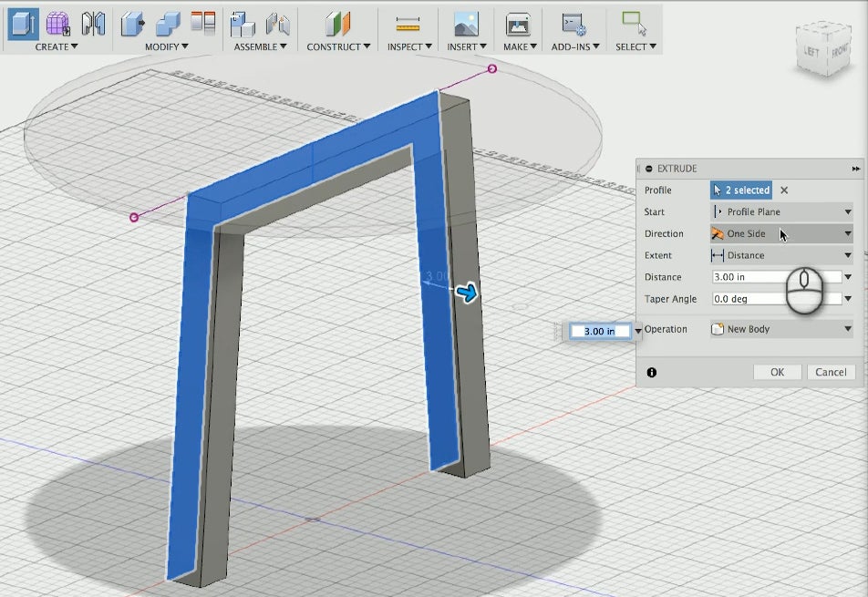Open the 3D Print icon in Make
The image size is (868, 597).
pos(519,24)
